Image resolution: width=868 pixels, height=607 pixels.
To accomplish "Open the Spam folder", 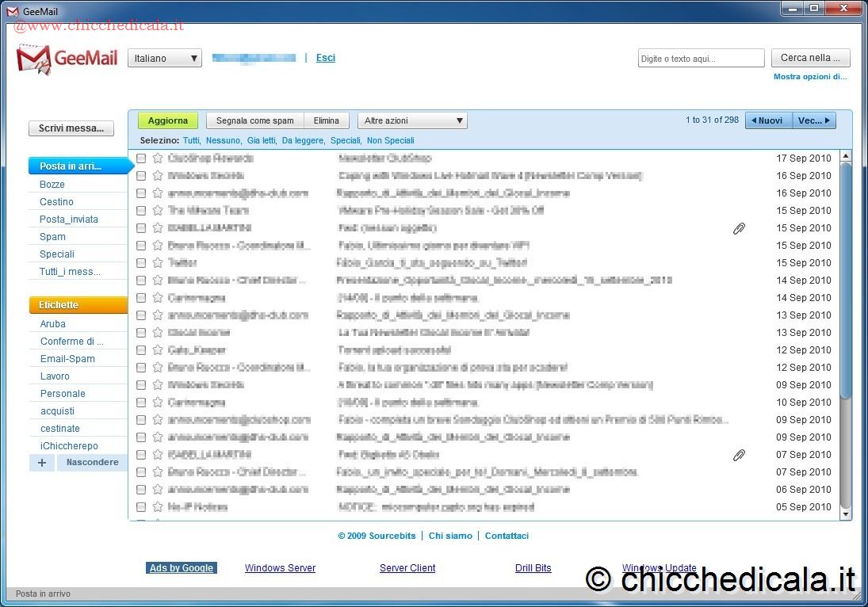I will coord(53,237).
